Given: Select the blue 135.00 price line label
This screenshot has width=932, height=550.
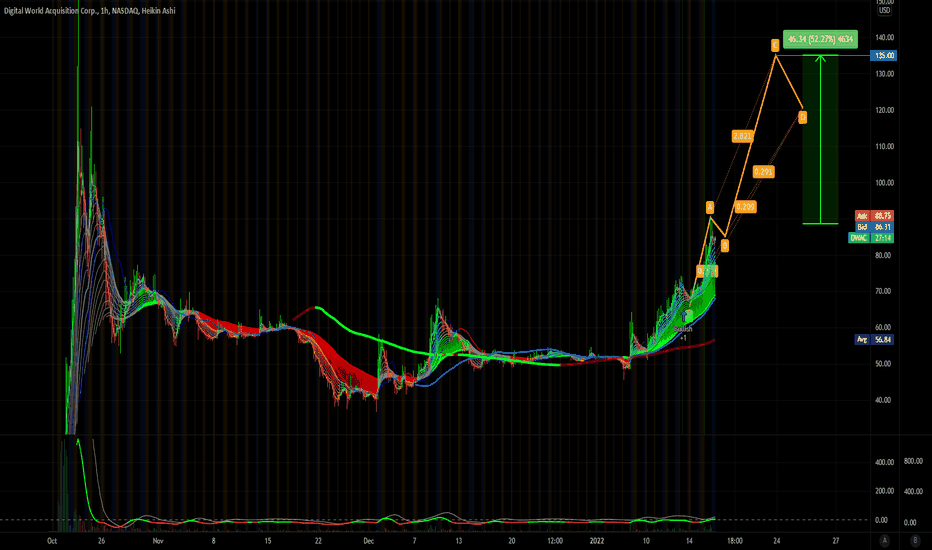Looking at the screenshot, I should click(x=883, y=55).
